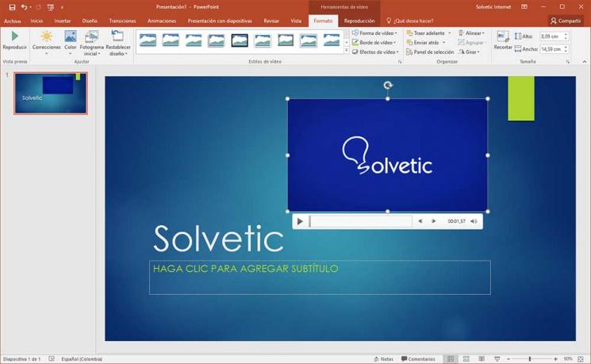Viewport: 591px width, 364px height.
Task: Switch to the Animaciones tab
Action: [162, 21]
